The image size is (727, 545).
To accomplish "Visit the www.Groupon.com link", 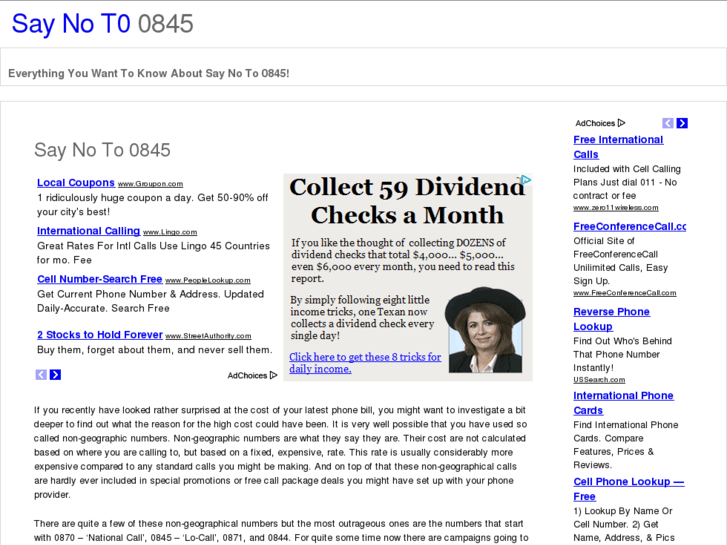I will pos(150,184).
